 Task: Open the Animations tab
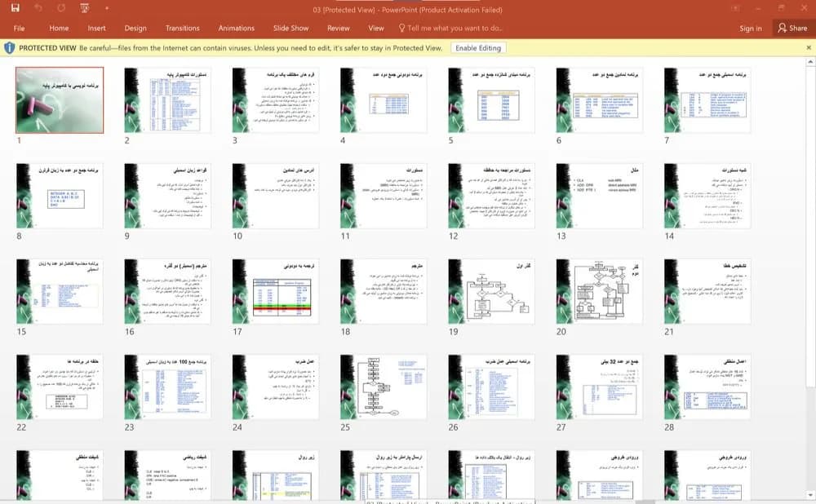[x=237, y=28]
